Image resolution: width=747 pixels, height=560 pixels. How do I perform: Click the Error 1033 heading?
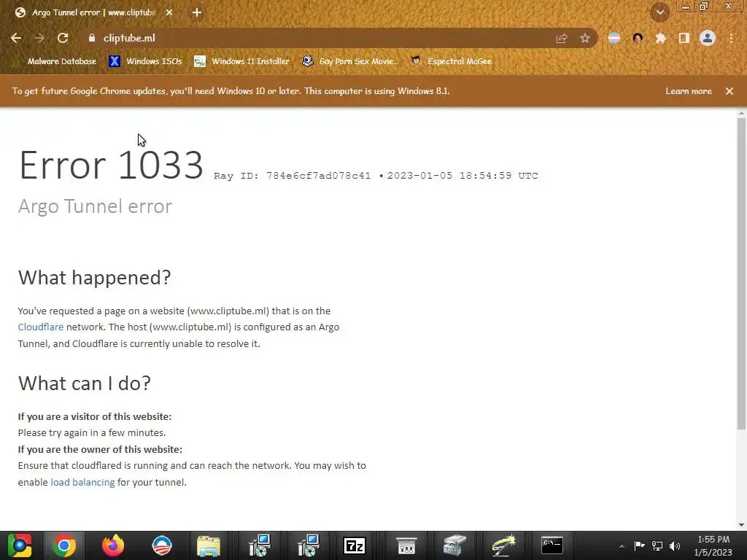pos(111,165)
